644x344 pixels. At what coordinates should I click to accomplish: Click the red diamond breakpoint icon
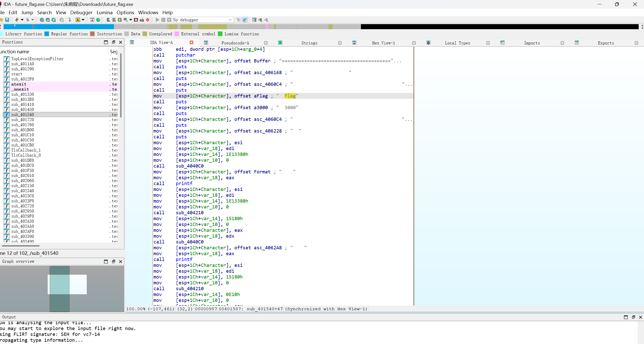(x=148, y=20)
